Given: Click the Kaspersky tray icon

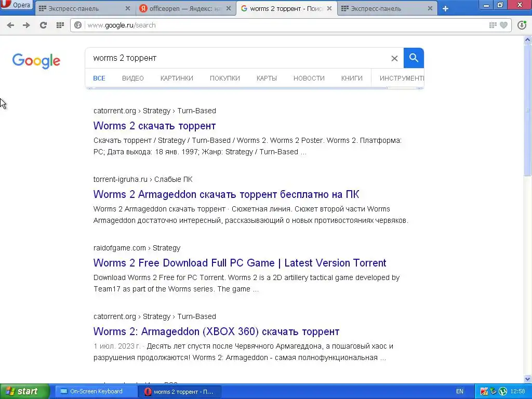Looking at the screenshot, I should [x=484, y=392].
